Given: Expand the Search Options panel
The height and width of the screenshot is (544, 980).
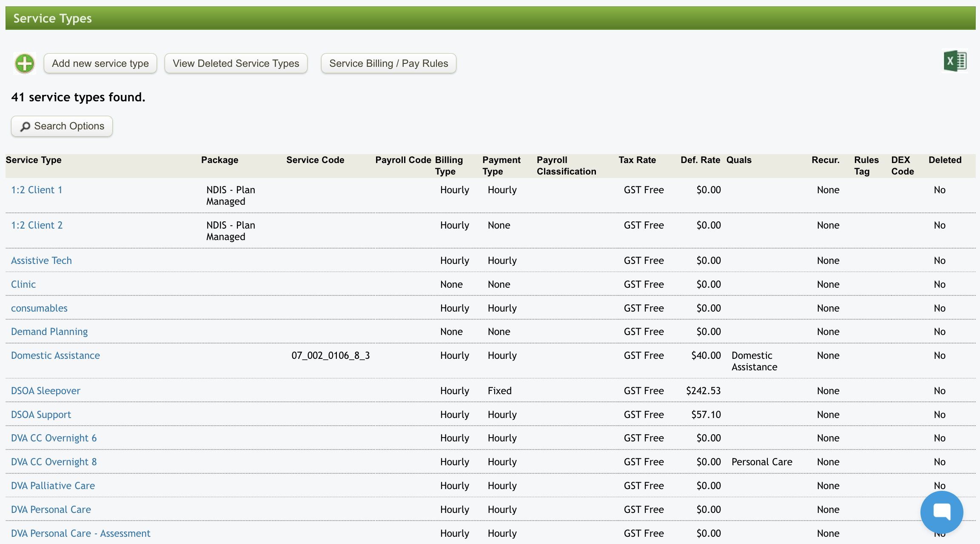Looking at the screenshot, I should [x=62, y=126].
